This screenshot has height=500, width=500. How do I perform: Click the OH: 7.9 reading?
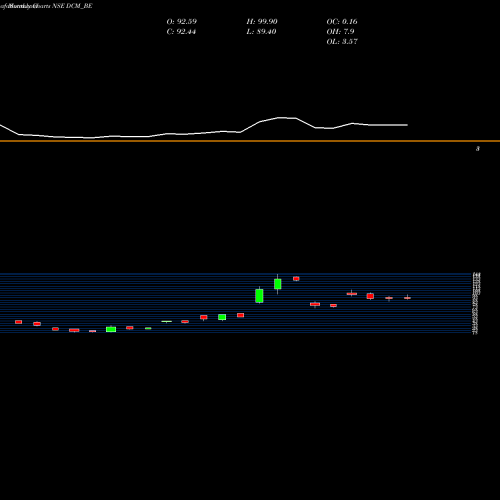pos(340,32)
